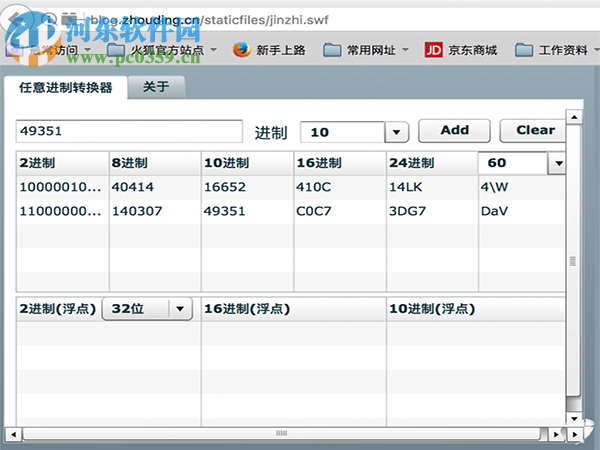This screenshot has width=600, height=450.
Task: Click the Clear button
Action: (x=533, y=130)
